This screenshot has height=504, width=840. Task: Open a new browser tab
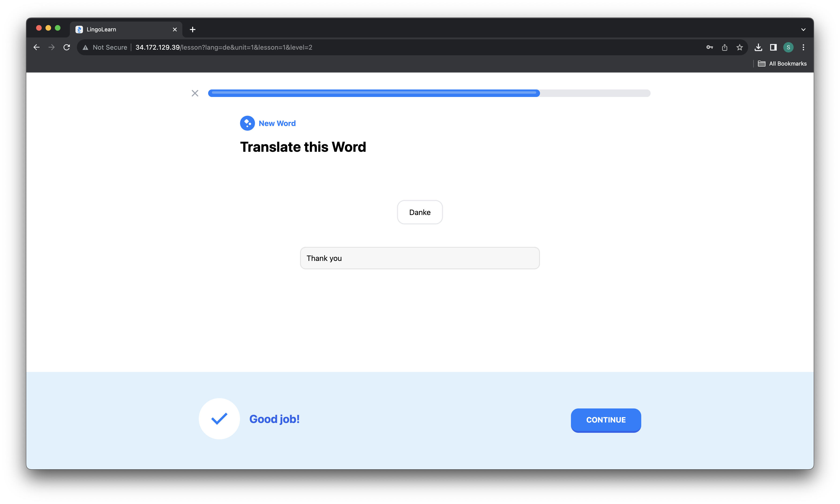193,30
